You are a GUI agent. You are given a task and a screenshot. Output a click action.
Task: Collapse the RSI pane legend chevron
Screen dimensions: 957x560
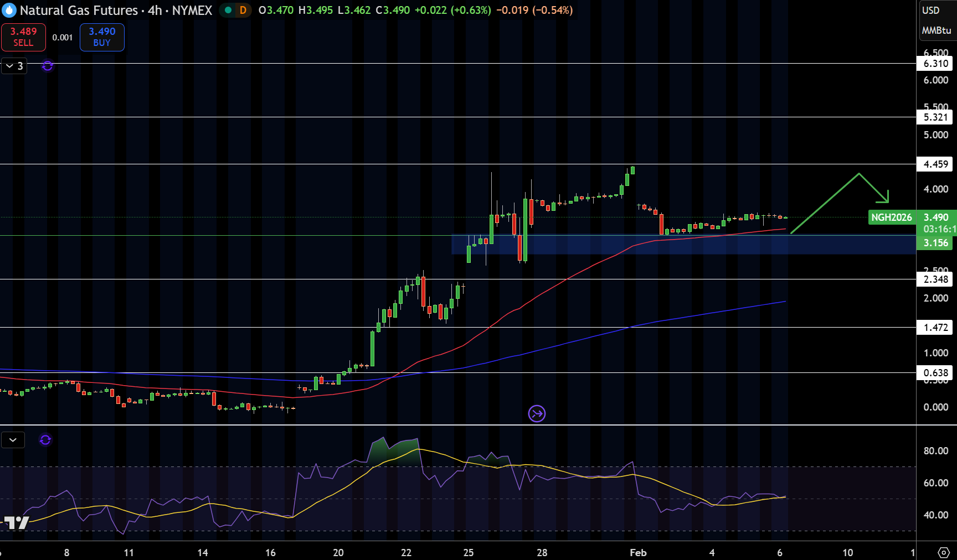pos(13,440)
